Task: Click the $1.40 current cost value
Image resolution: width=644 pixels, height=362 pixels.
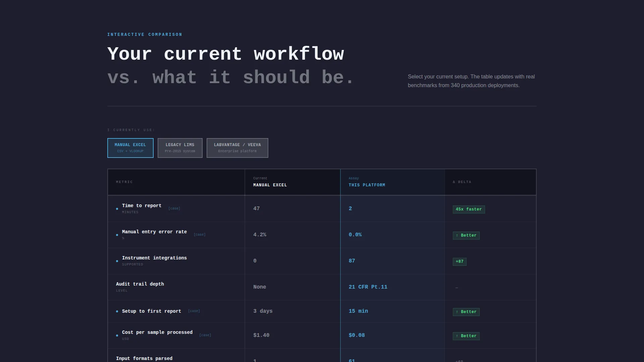Action: tap(261, 335)
